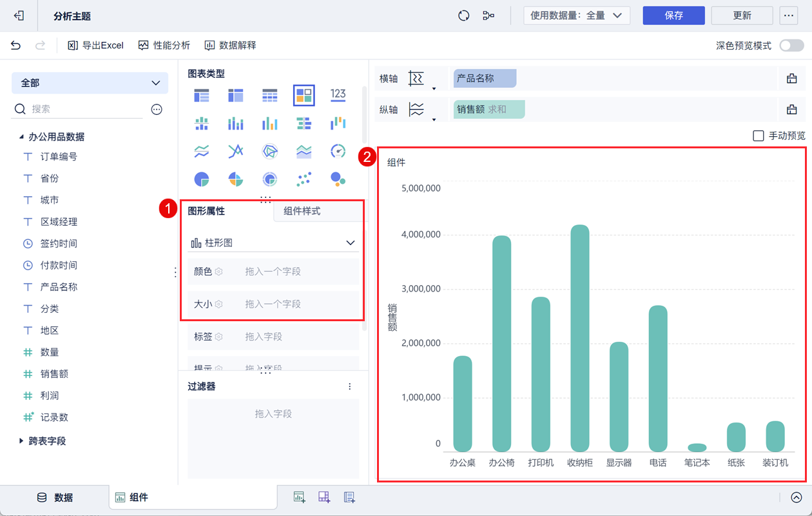Select the 区域经理 field in data list
Viewport: 812px width, 516px height.
pyautogui.click(x=59, y=222)
